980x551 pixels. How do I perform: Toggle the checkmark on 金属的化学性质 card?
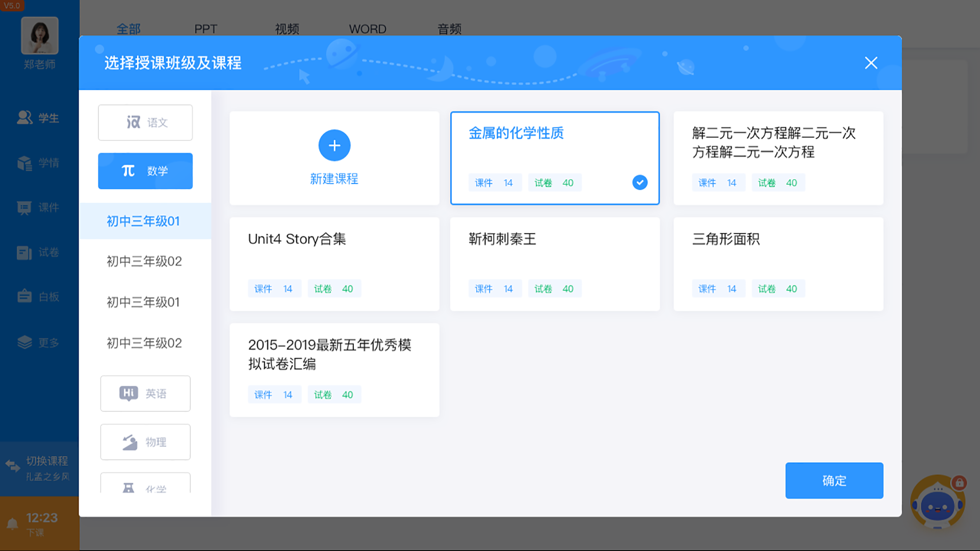pos(640,183)
